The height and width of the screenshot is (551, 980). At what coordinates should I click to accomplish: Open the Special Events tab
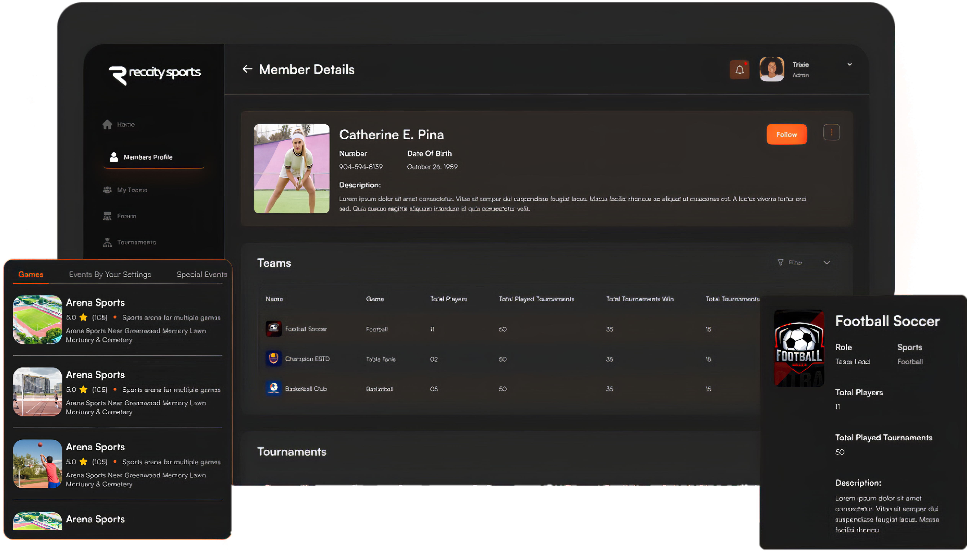[202, 274]
